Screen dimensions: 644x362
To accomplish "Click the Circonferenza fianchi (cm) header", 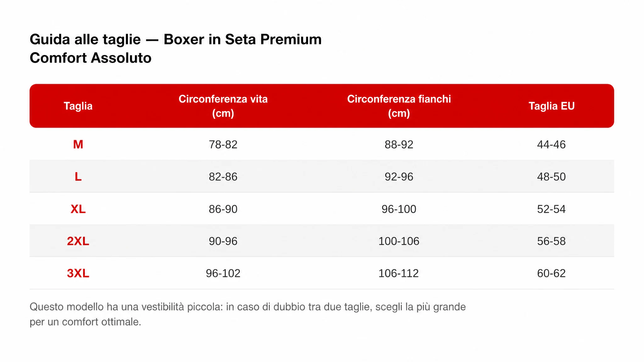I will 399,106.
